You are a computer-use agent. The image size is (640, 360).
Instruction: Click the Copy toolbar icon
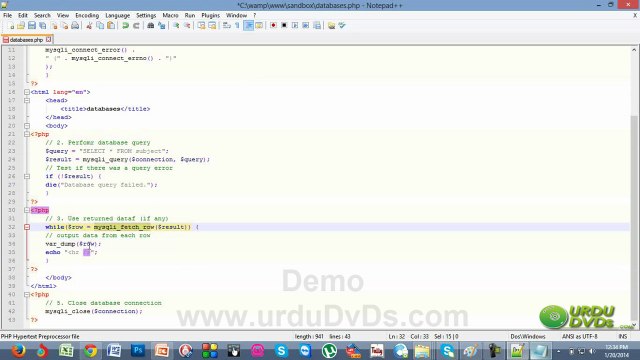tap(100, 26)
